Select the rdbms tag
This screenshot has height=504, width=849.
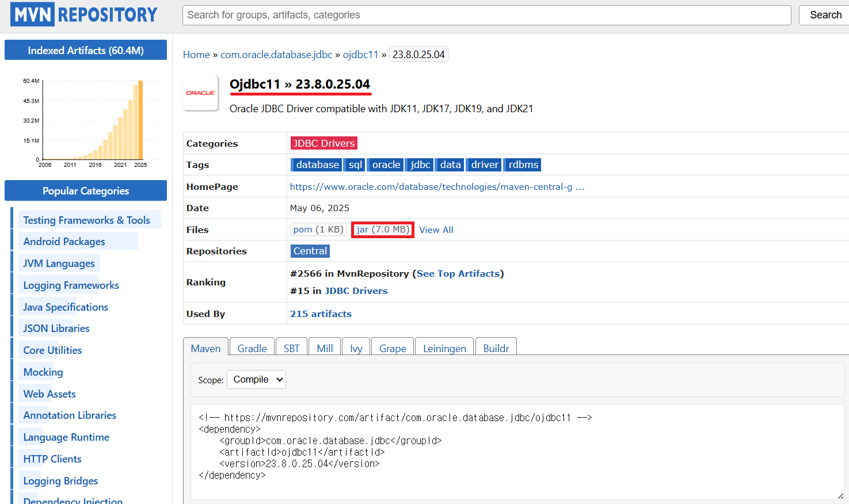pyautogui.click(x=523, y=165)
